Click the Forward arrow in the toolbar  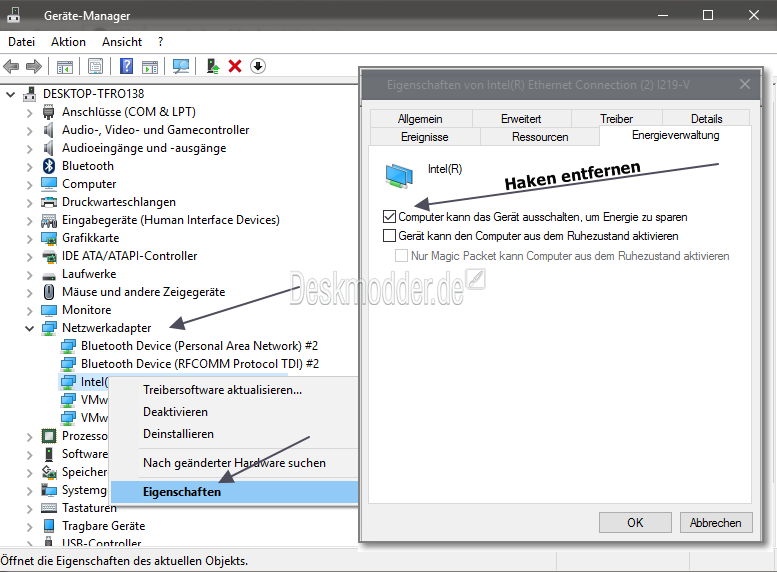tap(34, 66)
